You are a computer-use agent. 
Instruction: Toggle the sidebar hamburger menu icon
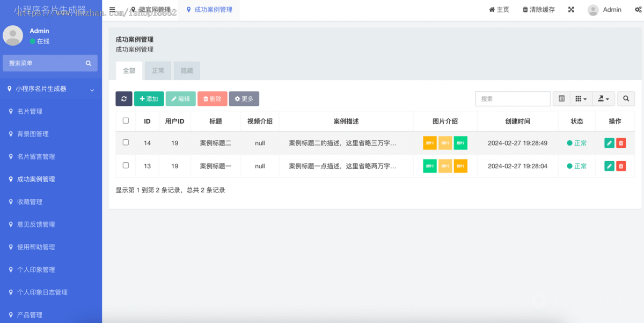click(112, 9)
